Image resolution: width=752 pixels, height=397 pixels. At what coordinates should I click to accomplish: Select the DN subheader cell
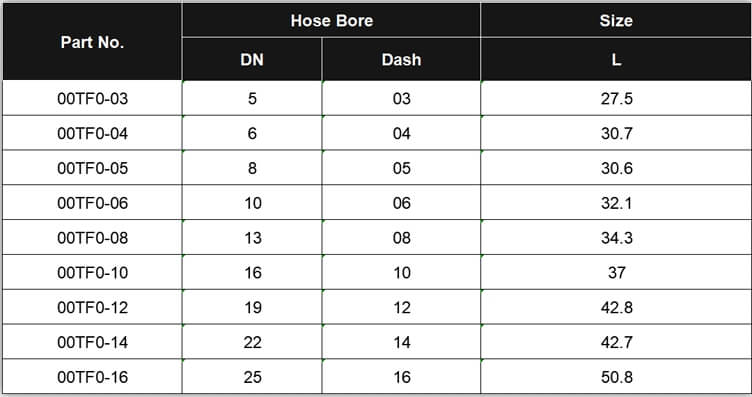click(x=252, y=59)
